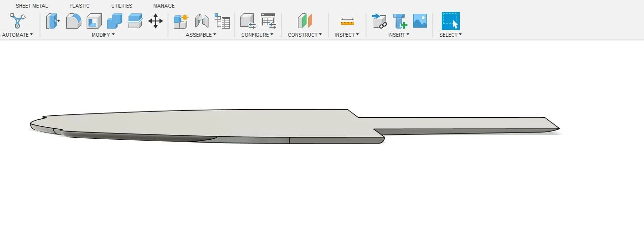Select the Combine bodies tool
This screenshot has height=246, width=644.
[x=115, y=21]
